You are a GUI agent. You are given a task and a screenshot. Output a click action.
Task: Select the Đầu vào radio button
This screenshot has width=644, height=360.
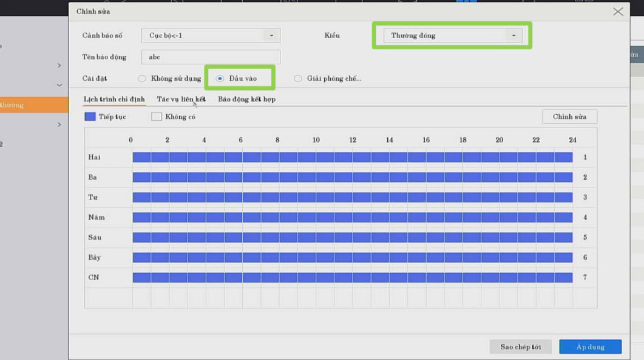(x=220, y=78)
